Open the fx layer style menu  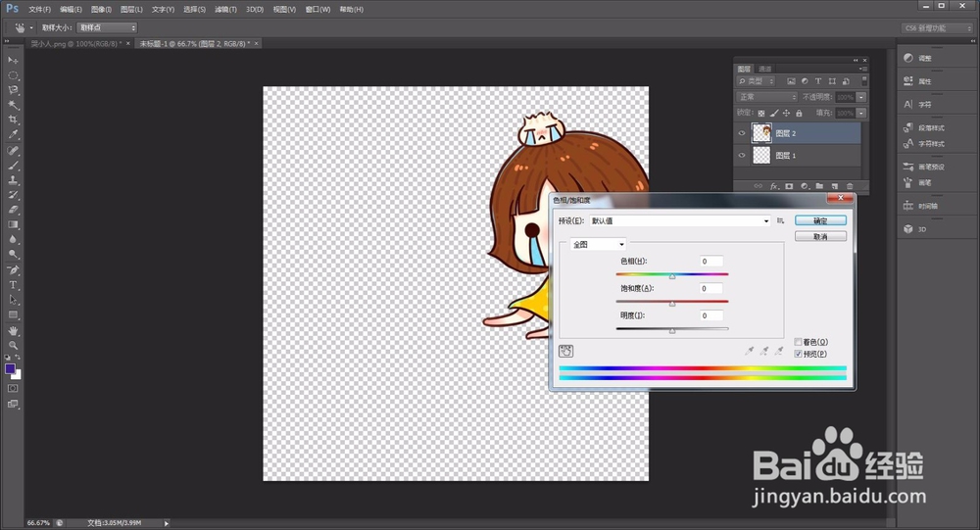(774, 186)
